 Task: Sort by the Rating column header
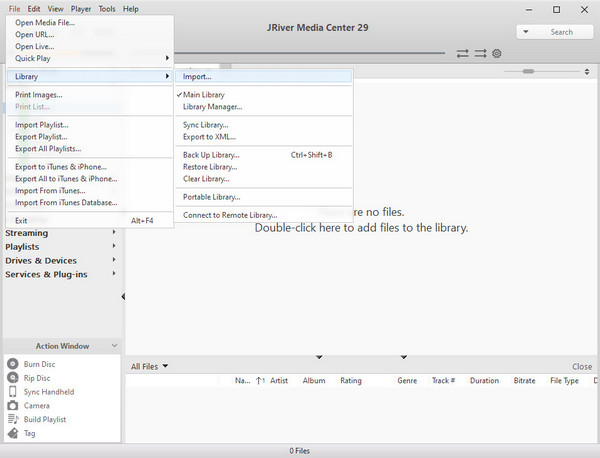tap(351, 380)
